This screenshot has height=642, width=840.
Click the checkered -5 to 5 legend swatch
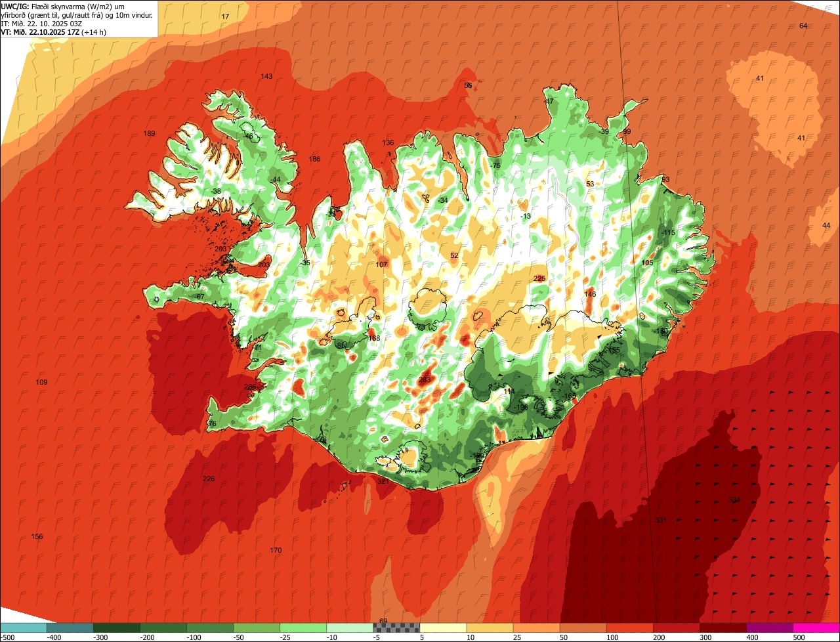click(396, 628)
